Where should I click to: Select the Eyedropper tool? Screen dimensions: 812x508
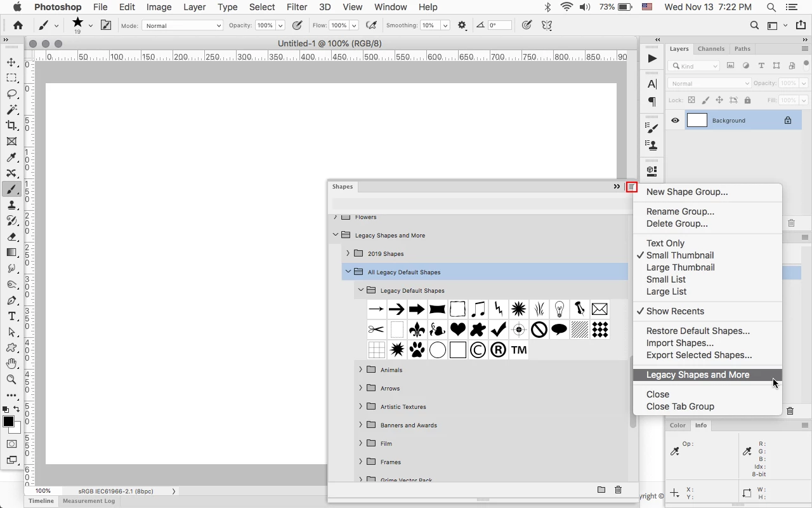point(11,157)
